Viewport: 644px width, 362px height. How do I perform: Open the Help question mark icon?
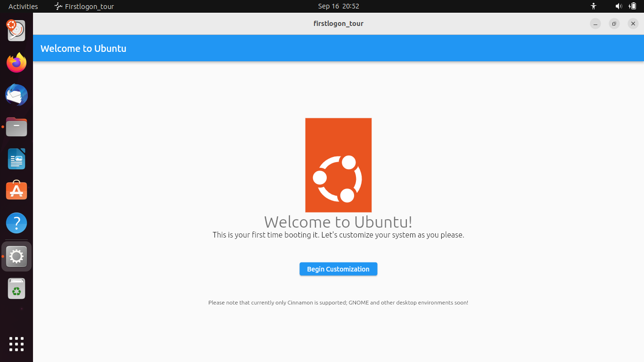pyautogui.click(x=17, y=223)
